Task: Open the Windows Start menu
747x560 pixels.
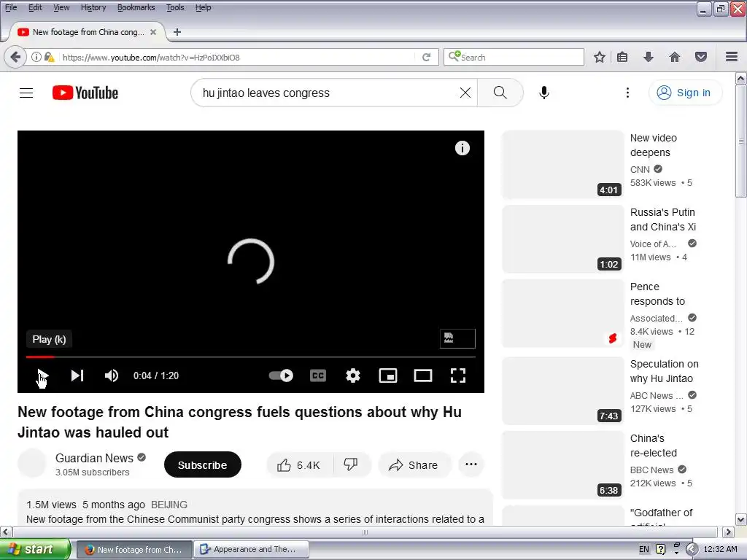Action: point(34,550)
